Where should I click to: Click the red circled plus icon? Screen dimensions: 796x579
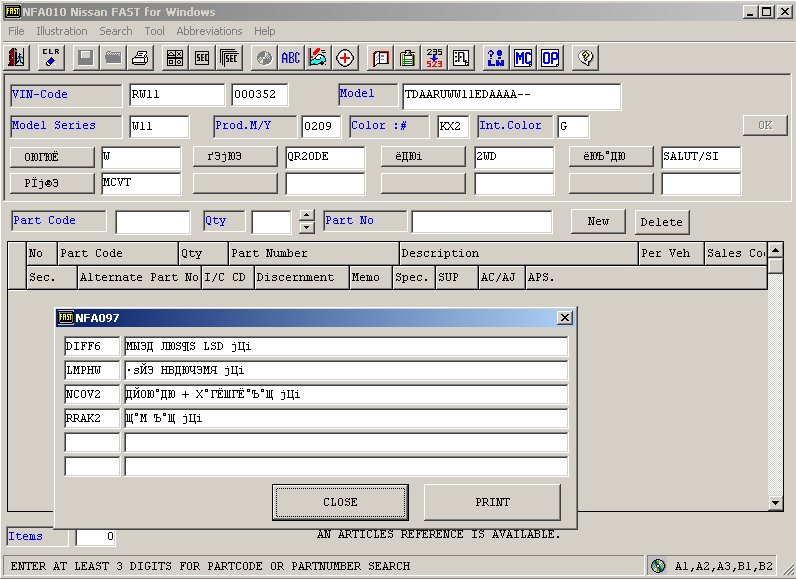coord(346,58)
